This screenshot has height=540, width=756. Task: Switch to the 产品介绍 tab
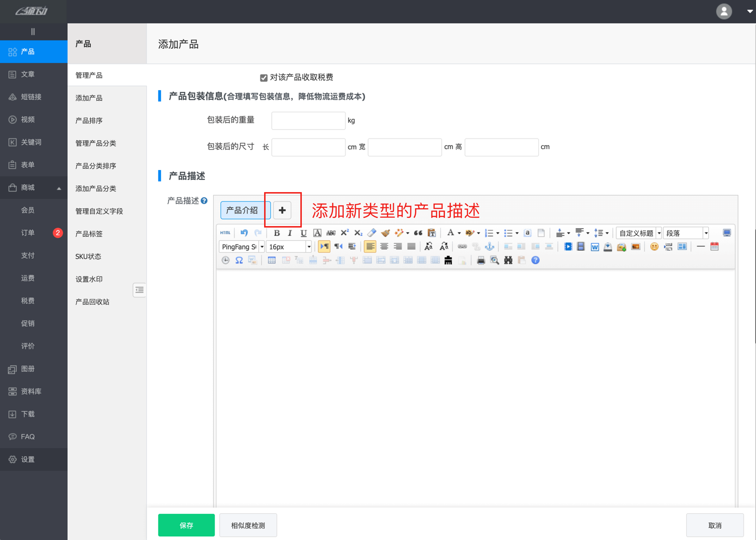coord(245,210)
